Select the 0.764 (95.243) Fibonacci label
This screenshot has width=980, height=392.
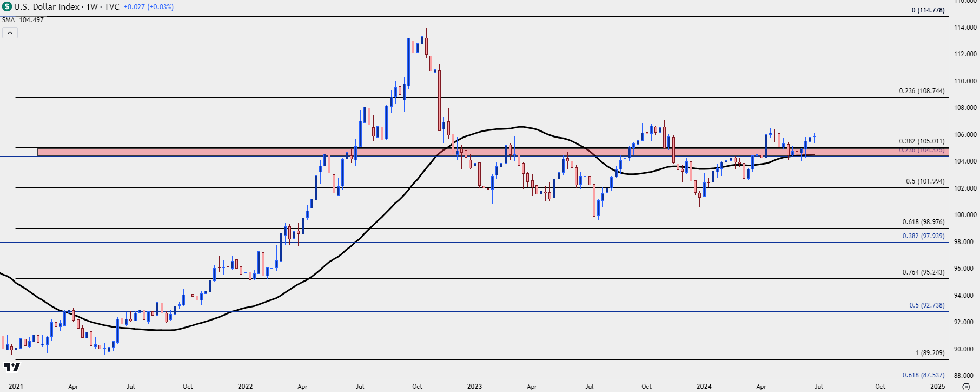[x=924, y=272]
